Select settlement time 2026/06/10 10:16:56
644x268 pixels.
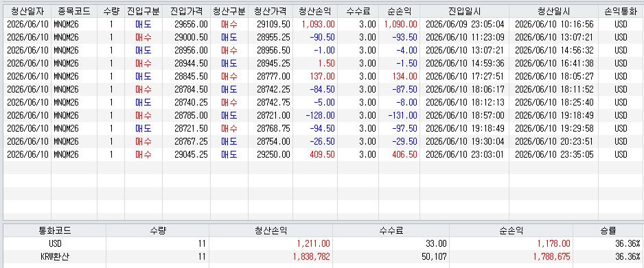pos(554,25)
